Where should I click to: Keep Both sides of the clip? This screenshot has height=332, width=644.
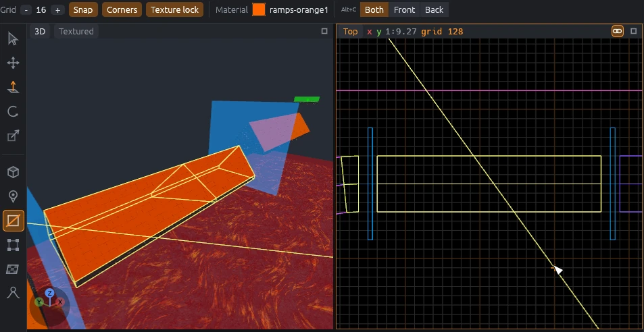(374, 10)
